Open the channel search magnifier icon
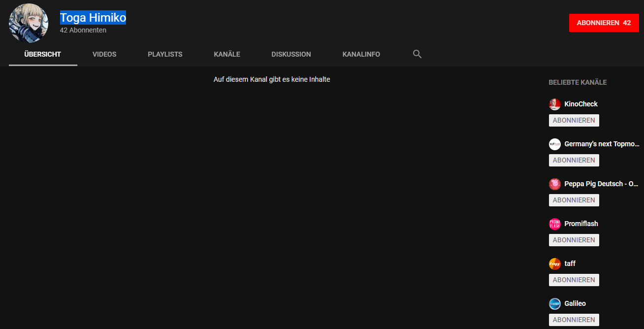 click(417, 54)
